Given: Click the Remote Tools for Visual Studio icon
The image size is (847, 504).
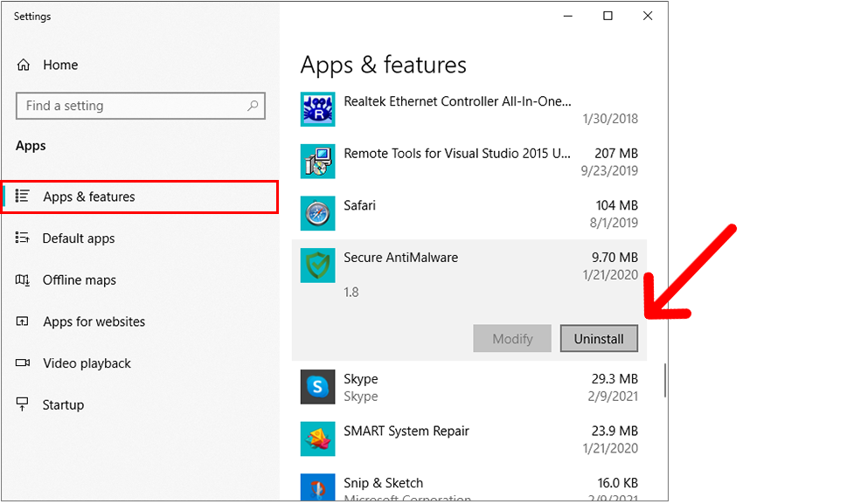Looking at the screenshot, I should click(x=317, y=162).
